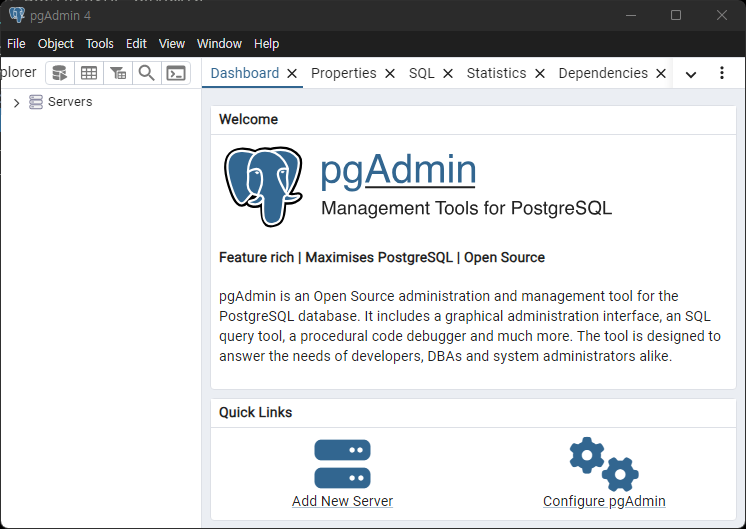Open the three-dot panel options menu
This screenshot has height=529, width=746.
point(722,73)
